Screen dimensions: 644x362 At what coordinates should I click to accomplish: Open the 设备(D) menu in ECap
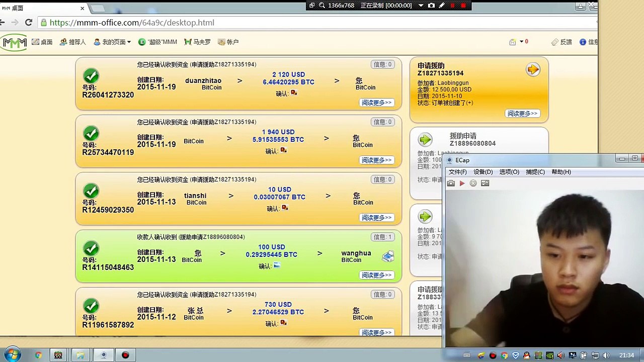click(x=483, y=172)
